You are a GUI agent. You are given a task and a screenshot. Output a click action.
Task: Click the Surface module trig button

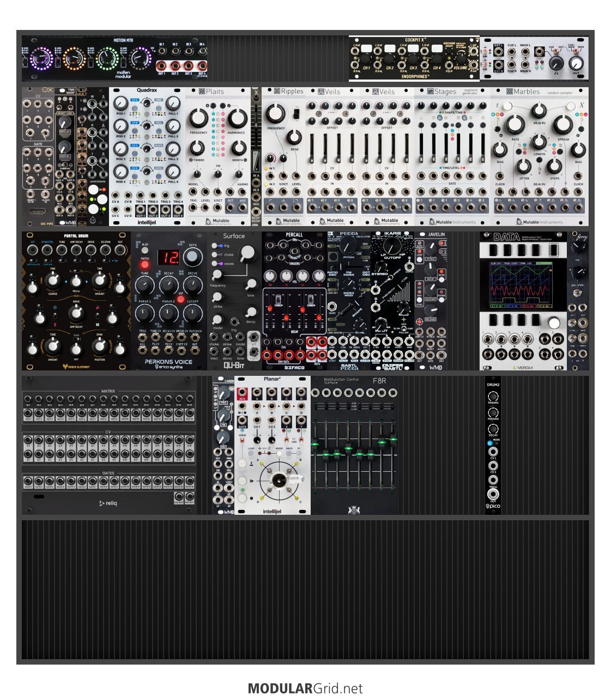pyautogui.click(x=215, y=246)
